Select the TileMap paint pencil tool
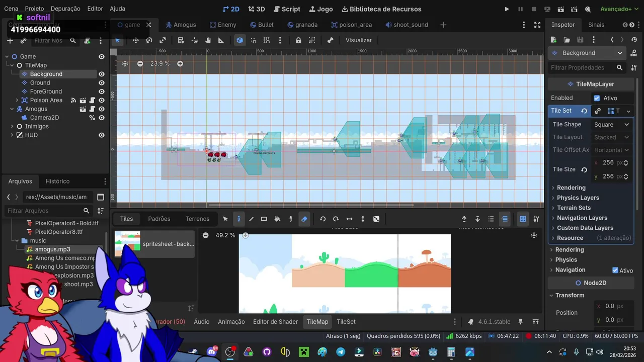Screen dimensions: 644x362 pyautogui.click(x=238, y=219)
